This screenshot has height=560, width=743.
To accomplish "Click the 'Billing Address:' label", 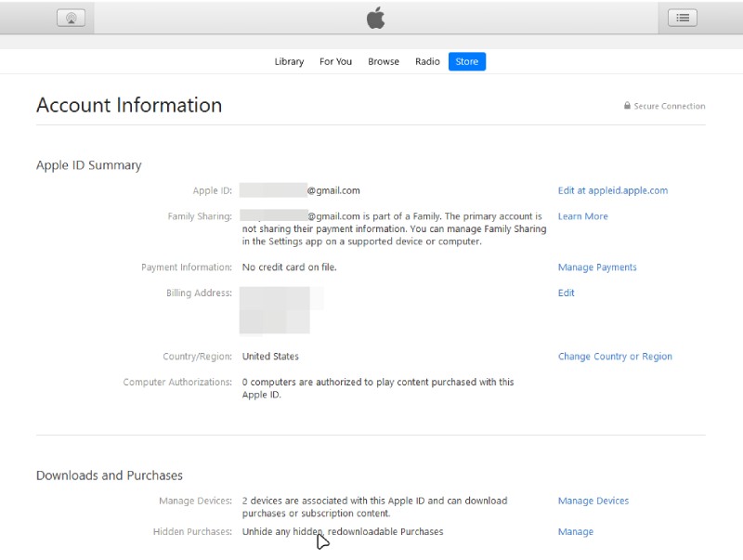I will 199,293.
